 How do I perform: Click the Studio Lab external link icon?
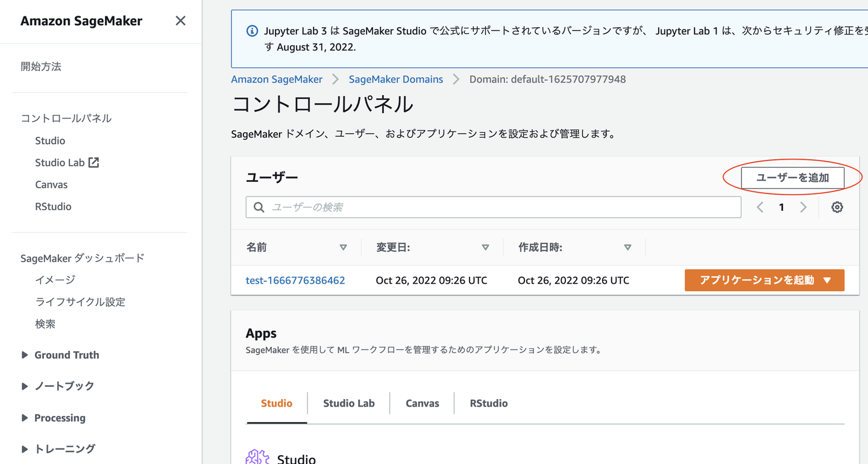[x=93, y=162]
